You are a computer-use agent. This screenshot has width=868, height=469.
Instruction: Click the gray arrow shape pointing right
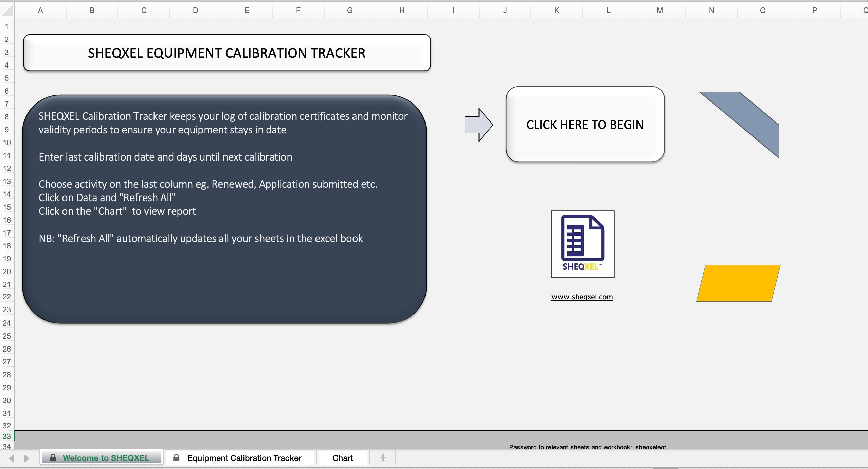point(478,125)
